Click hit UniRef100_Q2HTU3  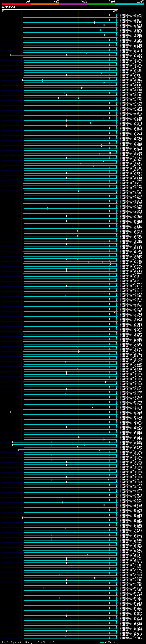tap(131, 27)
